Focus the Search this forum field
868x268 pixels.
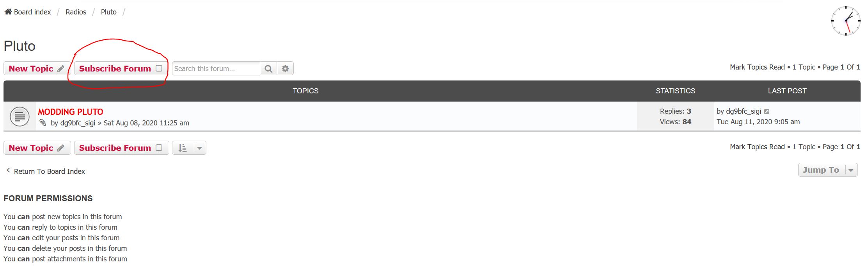[x=216, y=69]
